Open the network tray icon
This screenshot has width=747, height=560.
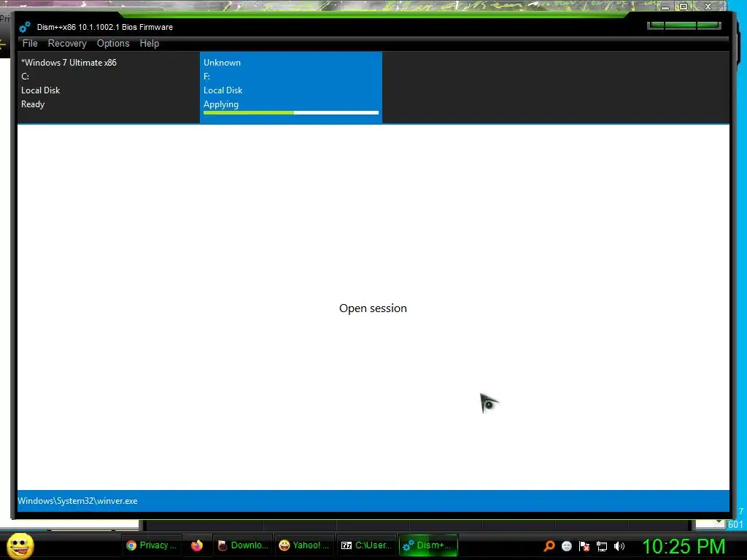tap(602, 546)
